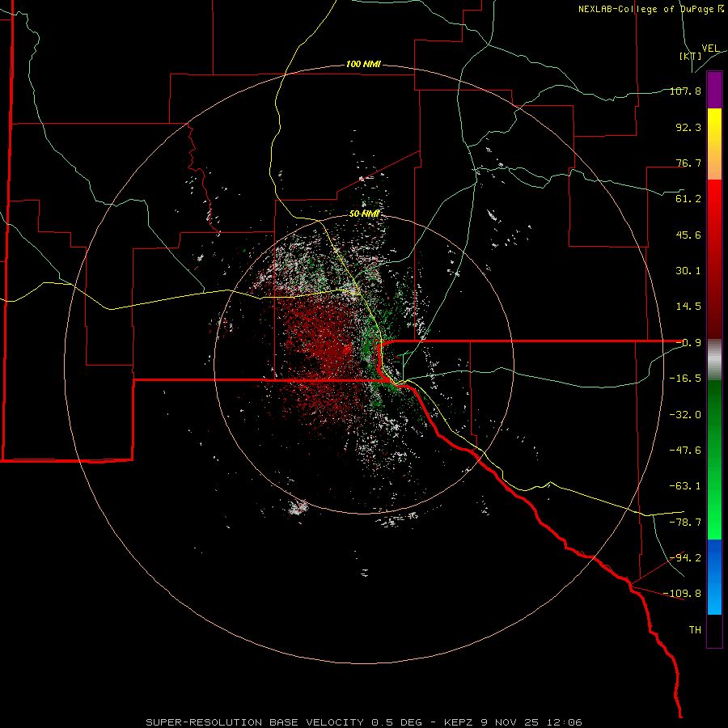Select the 92.3 velocity scale value
The image size is (728, 728).
tap(688, 127)
